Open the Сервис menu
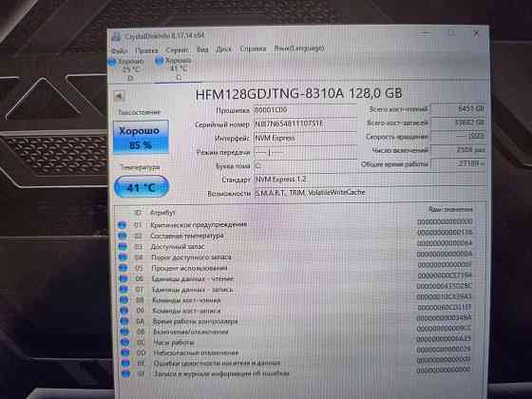The height and width of the screenshot is (399, 532). point(177,49)
